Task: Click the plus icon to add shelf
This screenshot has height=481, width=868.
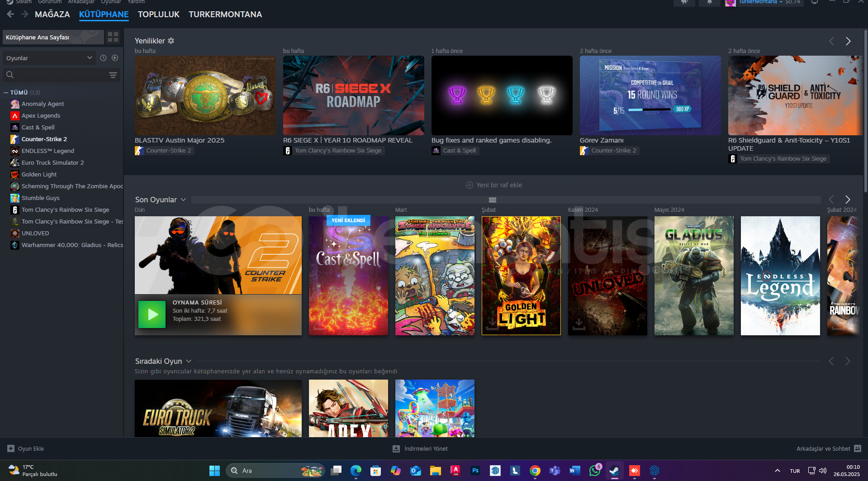Action: 470,185
